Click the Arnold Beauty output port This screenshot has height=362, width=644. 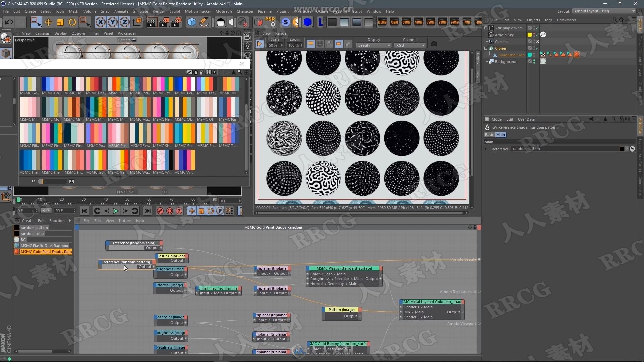479,259
